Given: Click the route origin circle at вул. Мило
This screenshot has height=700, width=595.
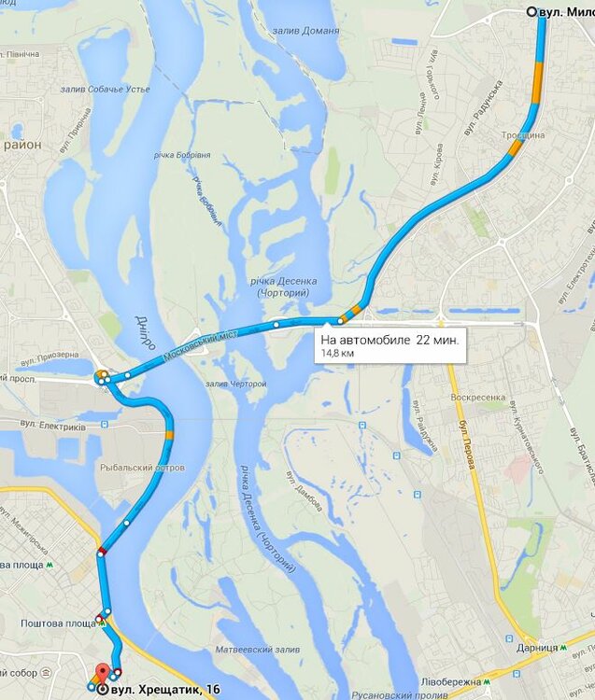Looking at the screenshot, I should click(531, 12).
